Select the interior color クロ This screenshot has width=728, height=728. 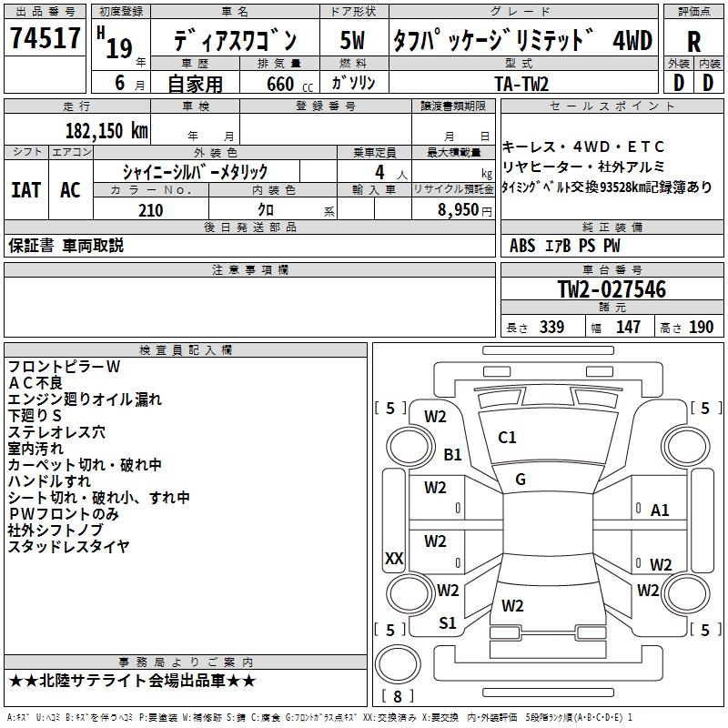[266, 210]
